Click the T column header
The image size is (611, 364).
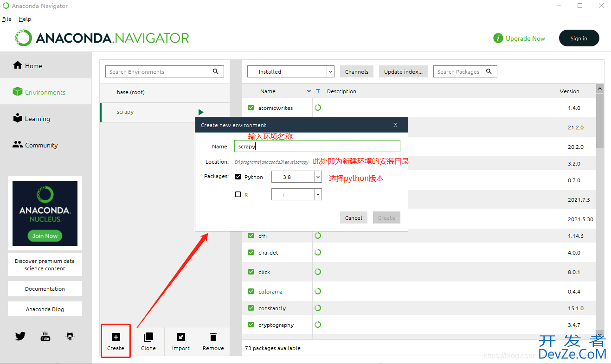coord(318,91)
